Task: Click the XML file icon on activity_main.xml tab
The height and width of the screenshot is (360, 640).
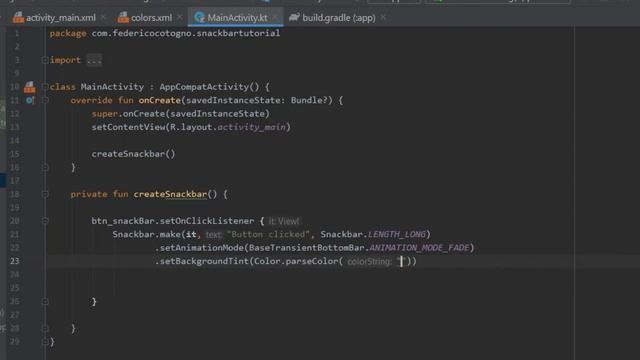Action: pos(18,17)
